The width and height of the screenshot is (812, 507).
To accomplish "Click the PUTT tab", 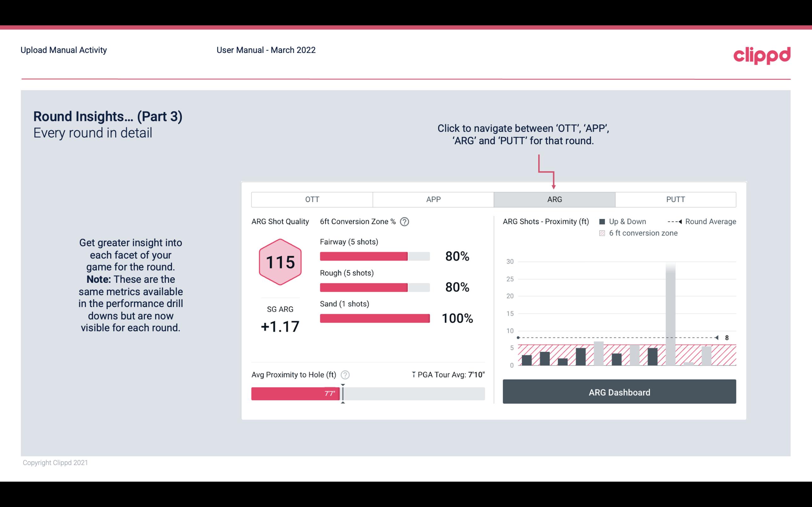I will (675, 200).
